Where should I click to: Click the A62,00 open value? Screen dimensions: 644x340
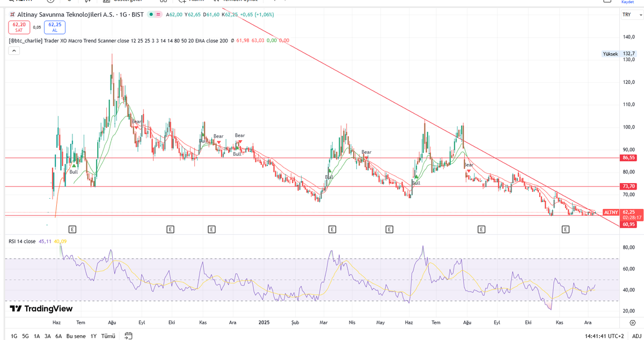click(174, 15)
